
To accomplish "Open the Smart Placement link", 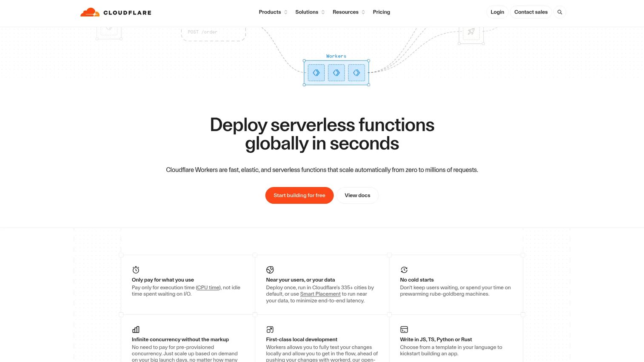I will [x=320, y=294].
